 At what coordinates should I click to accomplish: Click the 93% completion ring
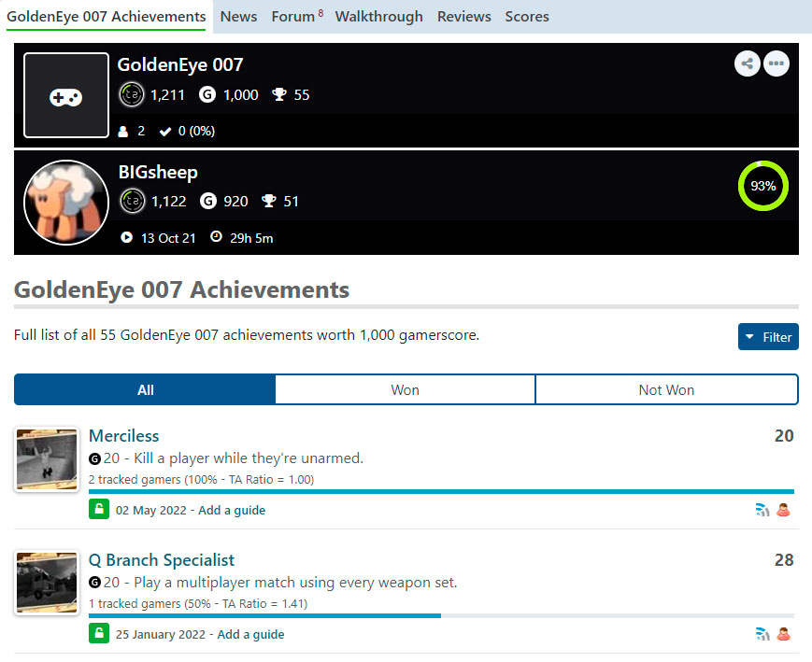coord(762,186)
